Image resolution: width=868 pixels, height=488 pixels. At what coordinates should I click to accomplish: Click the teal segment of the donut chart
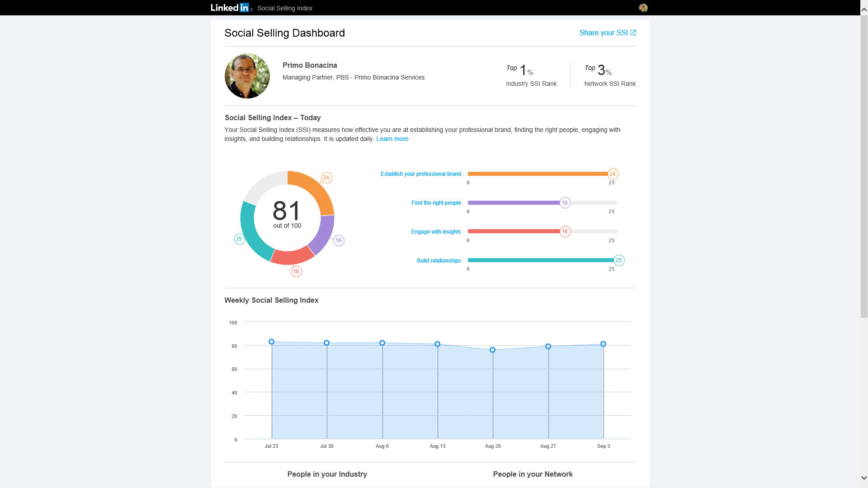pos(252,237)
